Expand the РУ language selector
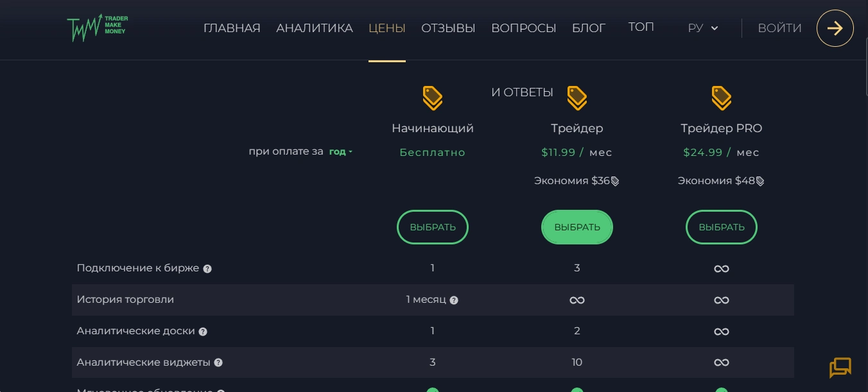 (703, 28)
